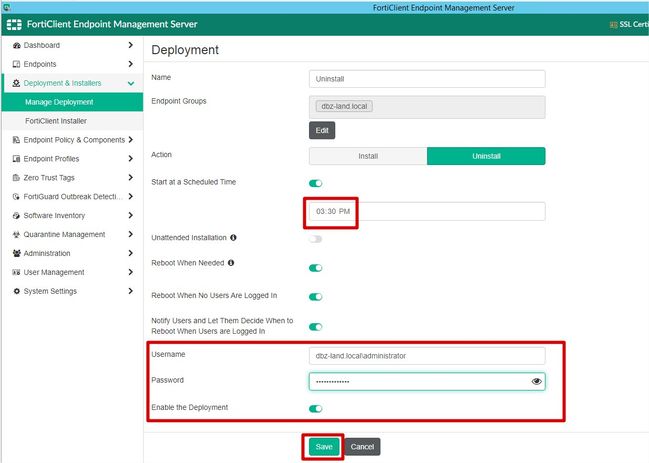The height and width of the screenshot is (463, 649).
Task: Click the Unattended Installation info icon
Action: (233, 237)
